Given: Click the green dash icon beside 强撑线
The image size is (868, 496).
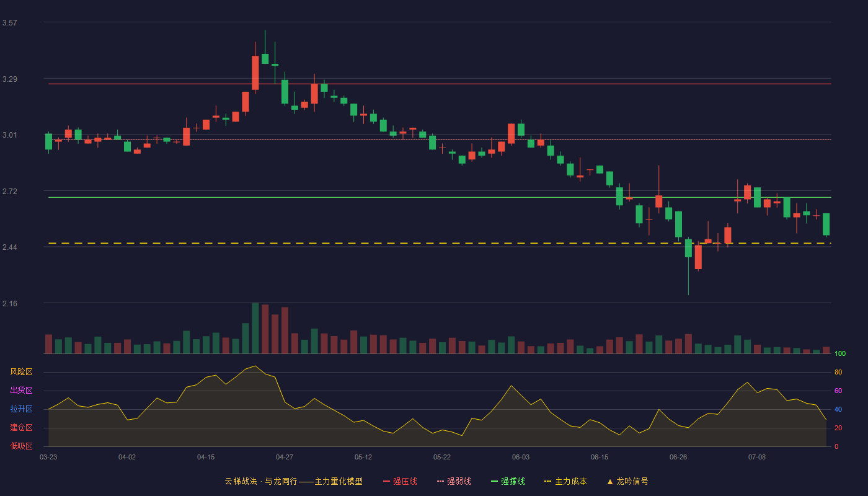Looking at the screenshot, I should click(x=494, y=481).
